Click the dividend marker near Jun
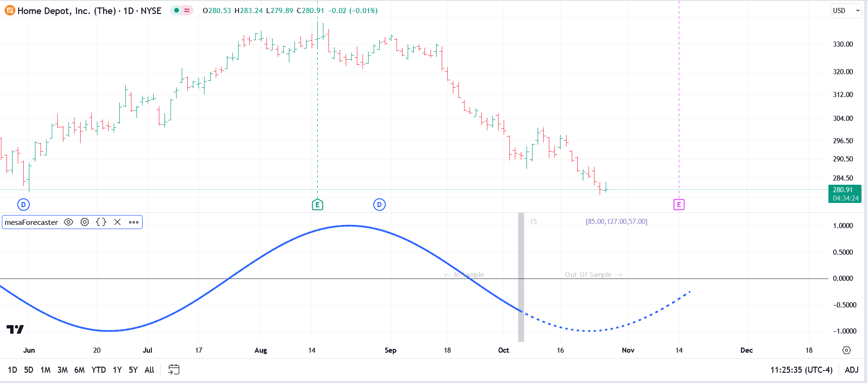 [23, 204]
